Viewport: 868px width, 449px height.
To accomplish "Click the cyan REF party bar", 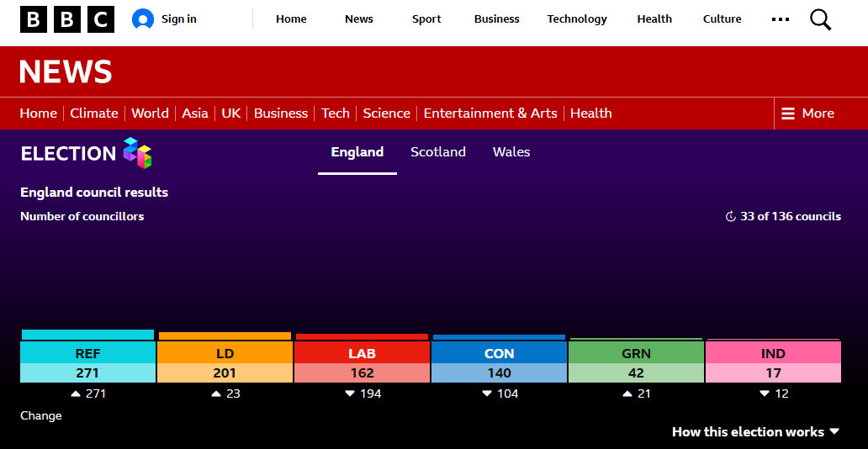I will (87, 335).
